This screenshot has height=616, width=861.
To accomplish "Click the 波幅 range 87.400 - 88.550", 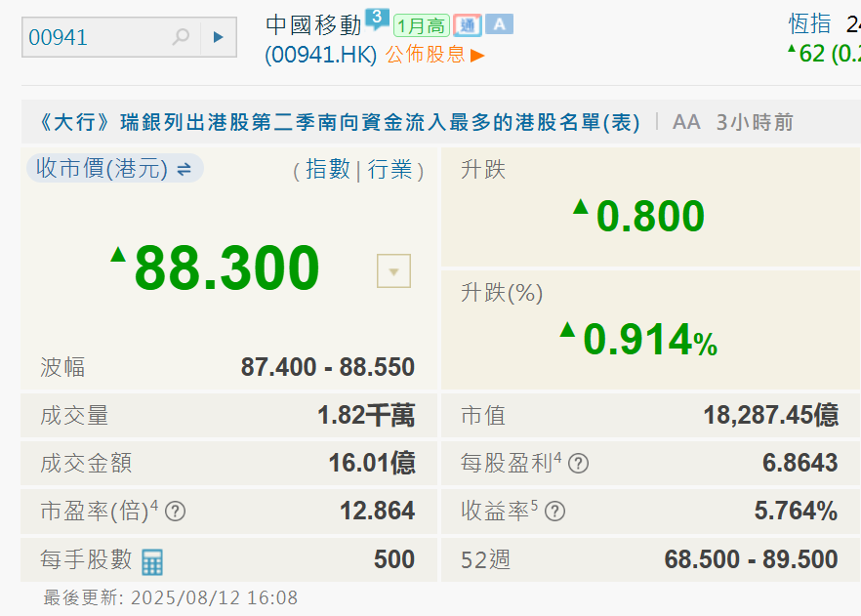I will pos(328,367).
